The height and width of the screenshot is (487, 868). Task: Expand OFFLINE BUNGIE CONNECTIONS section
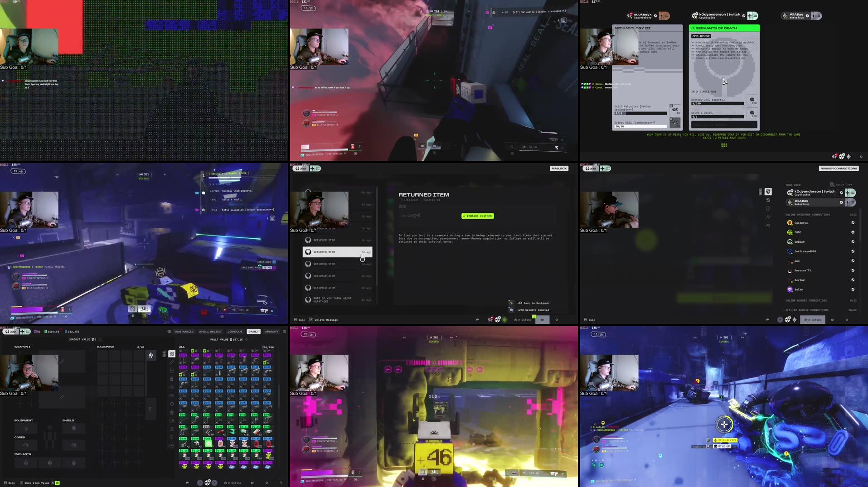[820, 310]
